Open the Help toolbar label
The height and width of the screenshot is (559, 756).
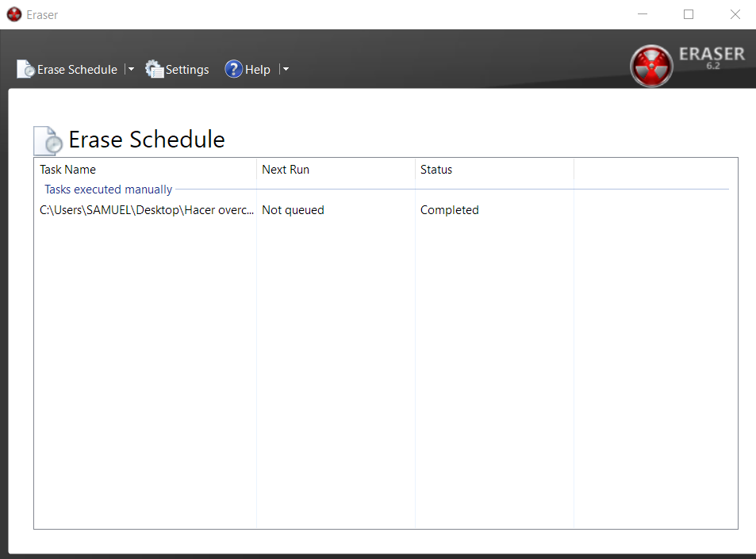[x=258, y=70]
